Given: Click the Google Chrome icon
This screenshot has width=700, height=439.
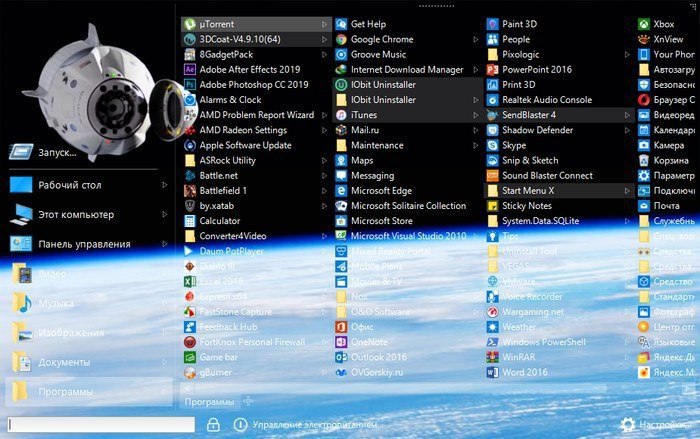Looking at the screenshot, I should (341, 39).
